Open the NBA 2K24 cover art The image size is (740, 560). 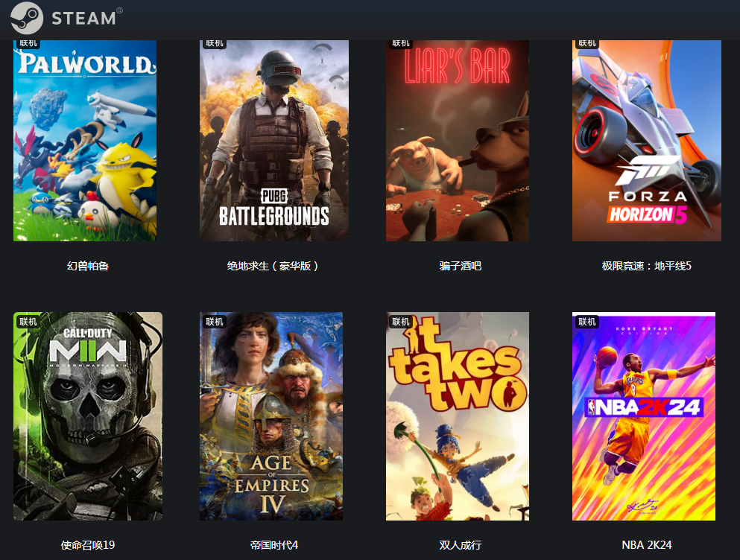click(644, 416)
